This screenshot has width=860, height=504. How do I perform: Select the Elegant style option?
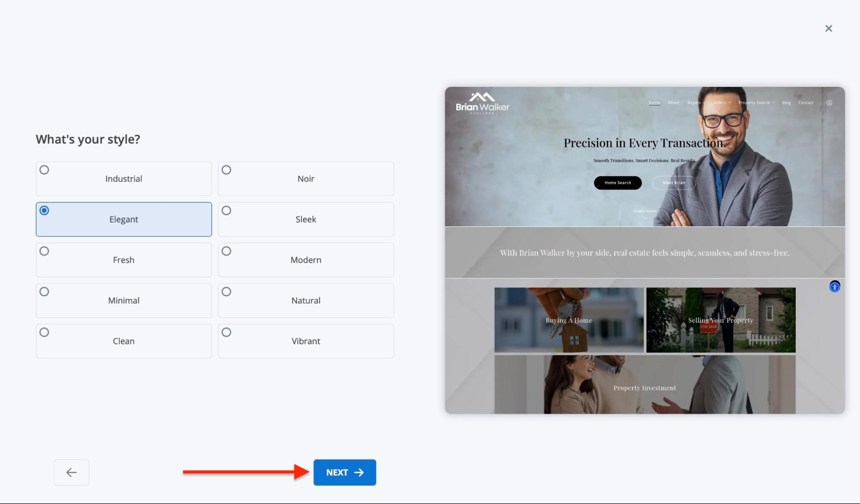123,219
